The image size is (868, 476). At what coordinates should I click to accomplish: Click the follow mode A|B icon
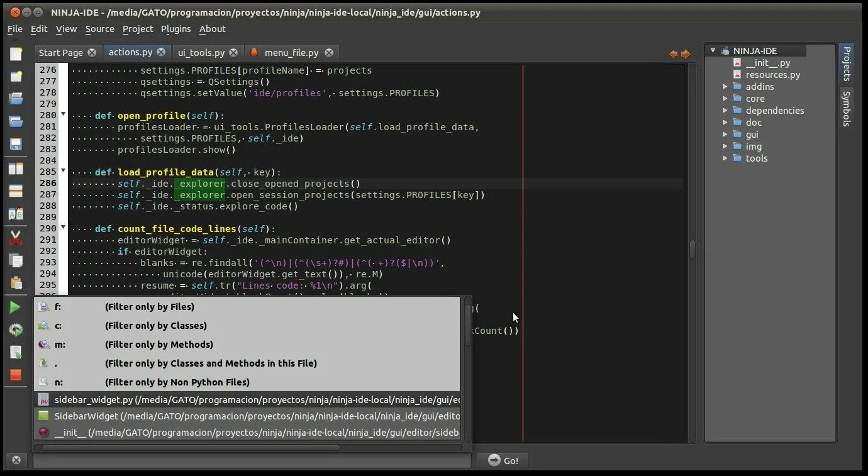coord(16,214)
